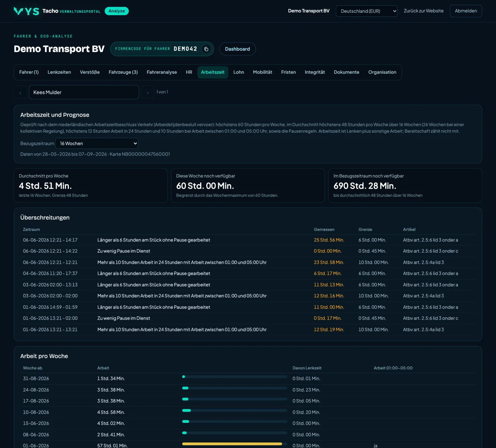Switch to the Fahrzeuge (3) tab

(x=123, y=72)
